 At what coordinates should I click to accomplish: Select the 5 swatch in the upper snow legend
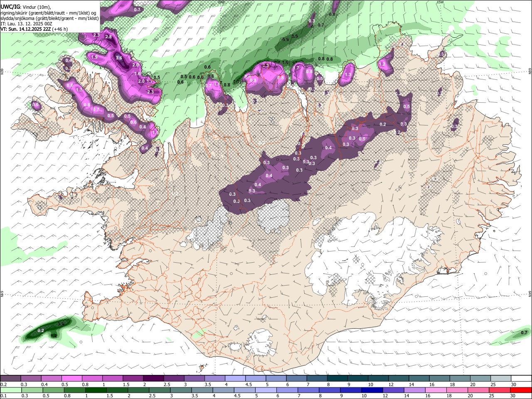click(276, 379)
